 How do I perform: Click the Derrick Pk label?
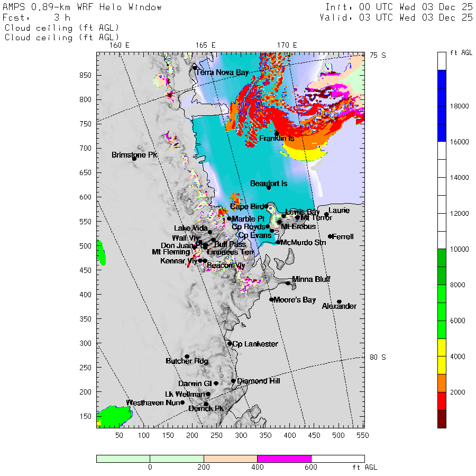206,409
